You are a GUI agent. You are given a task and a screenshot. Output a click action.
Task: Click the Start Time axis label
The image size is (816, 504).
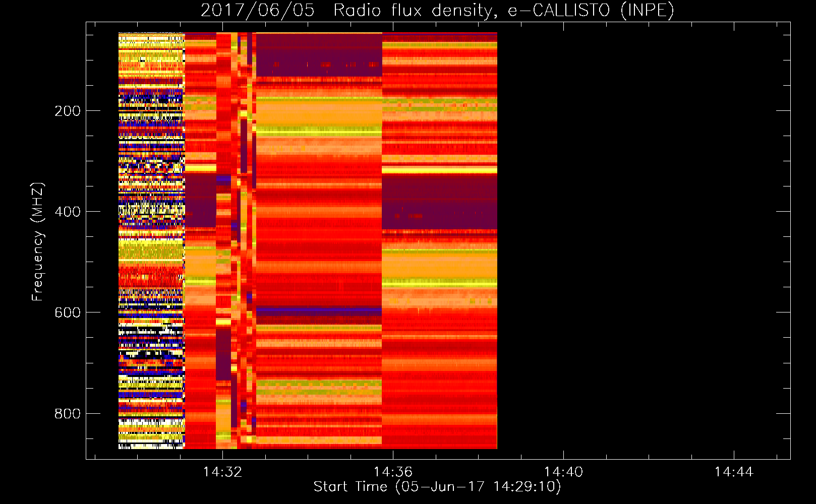click(x=437, y=487)
